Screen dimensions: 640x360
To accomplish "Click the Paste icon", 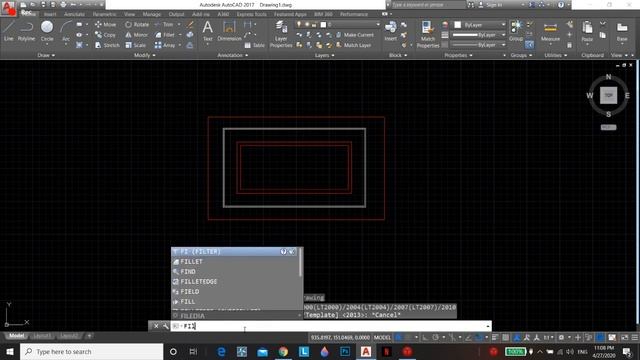I will (587, 32).
